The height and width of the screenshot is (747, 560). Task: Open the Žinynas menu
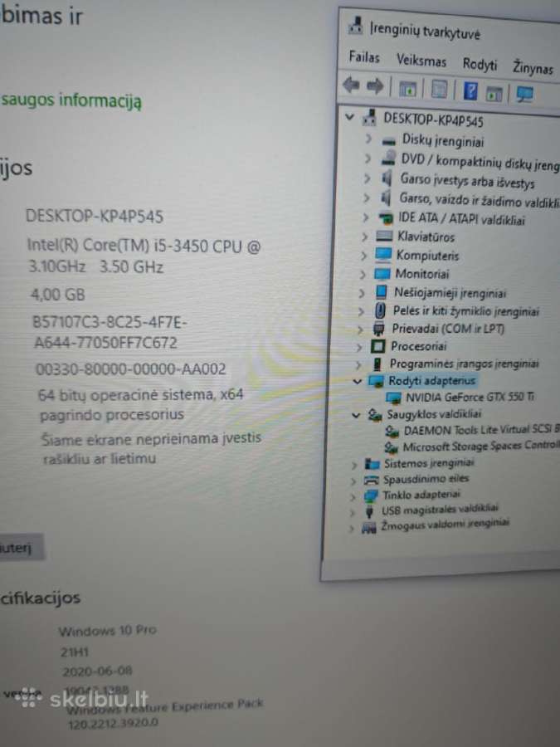click(533, 68)
